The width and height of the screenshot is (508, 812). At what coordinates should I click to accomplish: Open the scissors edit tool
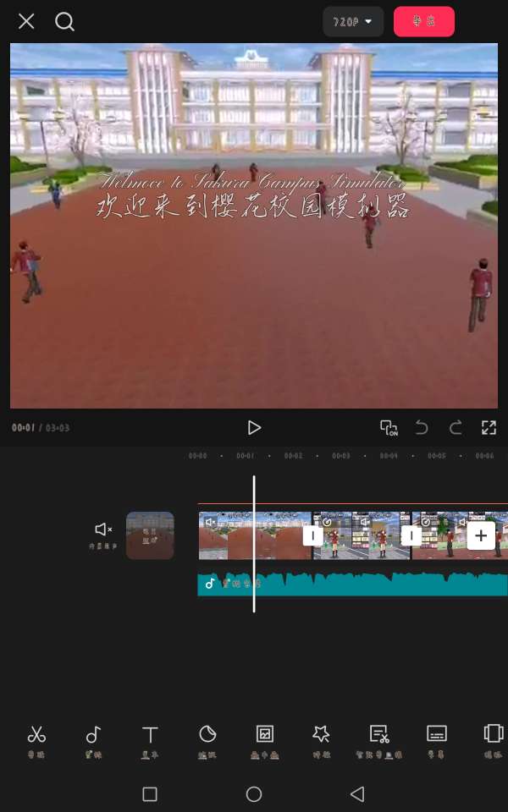pos(36,741)
